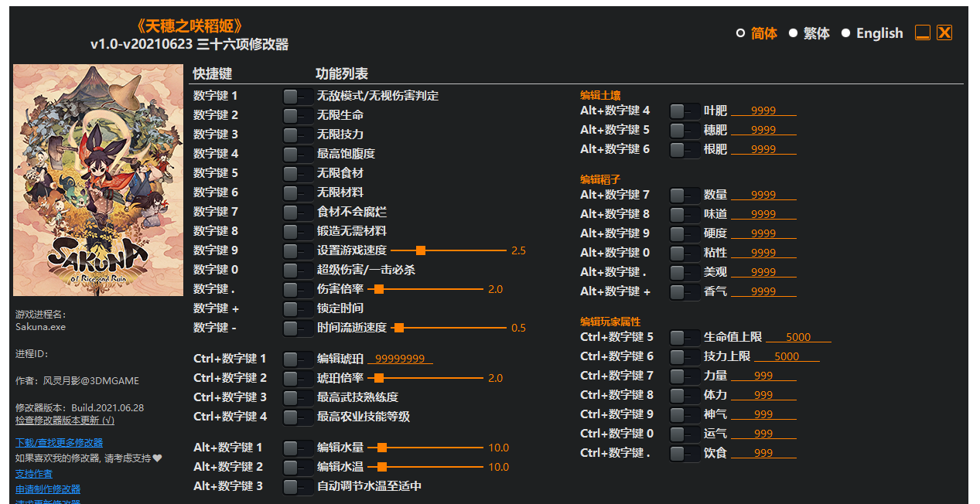Open 检查修改器版本更新 link
The width and height of the screenshot is (980, 504).
[65, 421]
